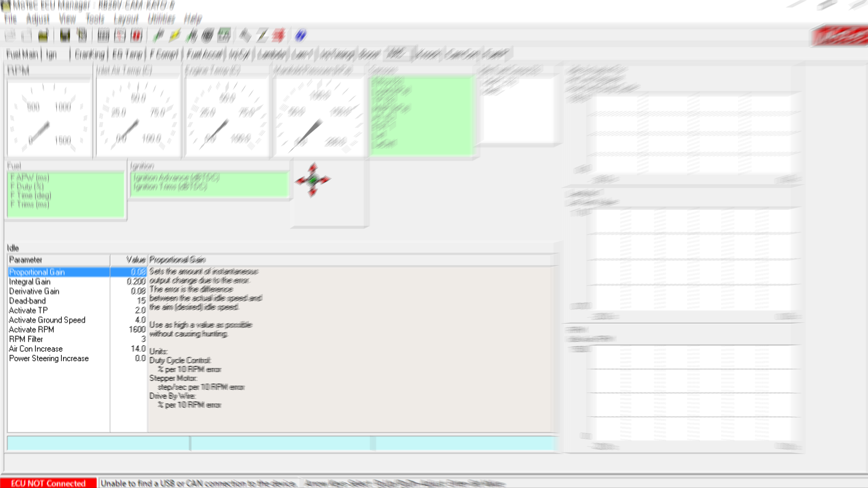The image size is (868, 488).
Task: Switch to the Fuel Main tab
Action: point(22,54)
